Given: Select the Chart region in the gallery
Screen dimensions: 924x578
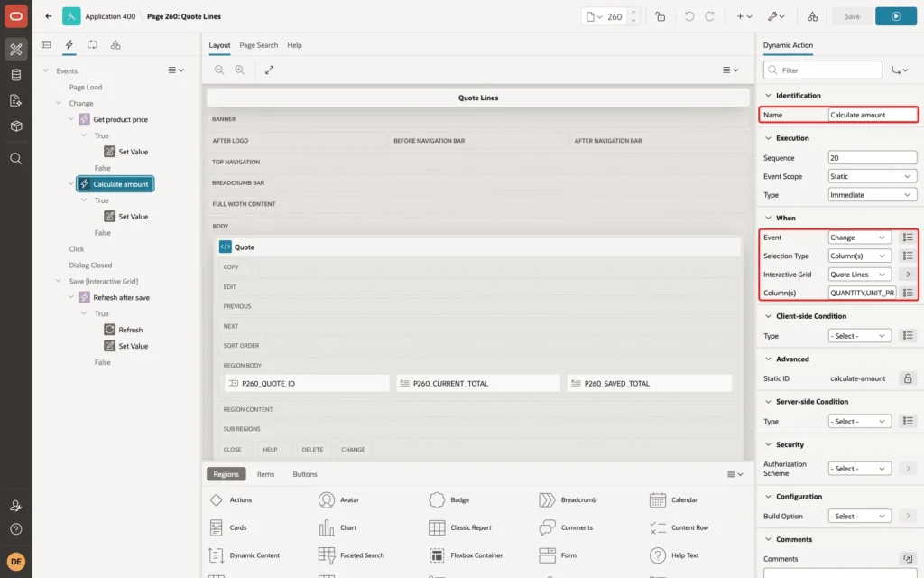Looking at the screenshot, I should (337, 527).
